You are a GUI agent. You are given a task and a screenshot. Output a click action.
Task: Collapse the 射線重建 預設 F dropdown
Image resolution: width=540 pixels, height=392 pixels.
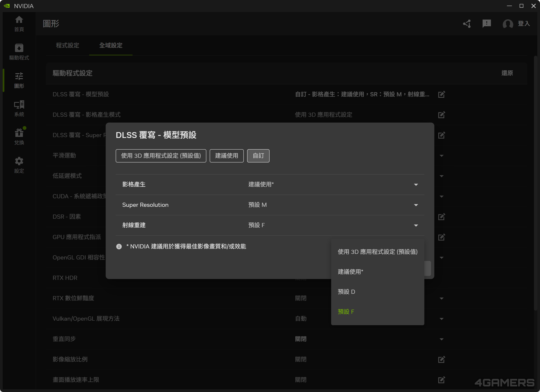coord(416,226)
